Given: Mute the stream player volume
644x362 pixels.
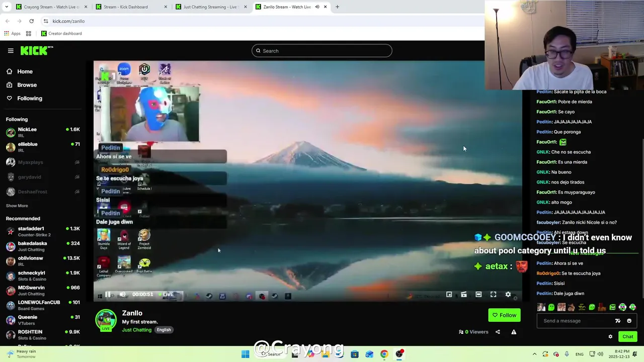Looking at the screenshot, I should pyautogui.click(x=122, y=295).
